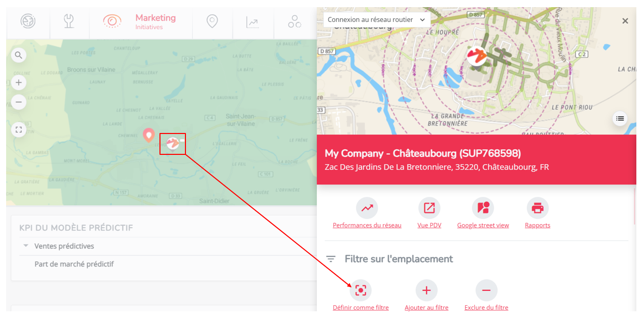Click the globe icon in top navigation
Screen dimensions: 644x323
(28, 21)
